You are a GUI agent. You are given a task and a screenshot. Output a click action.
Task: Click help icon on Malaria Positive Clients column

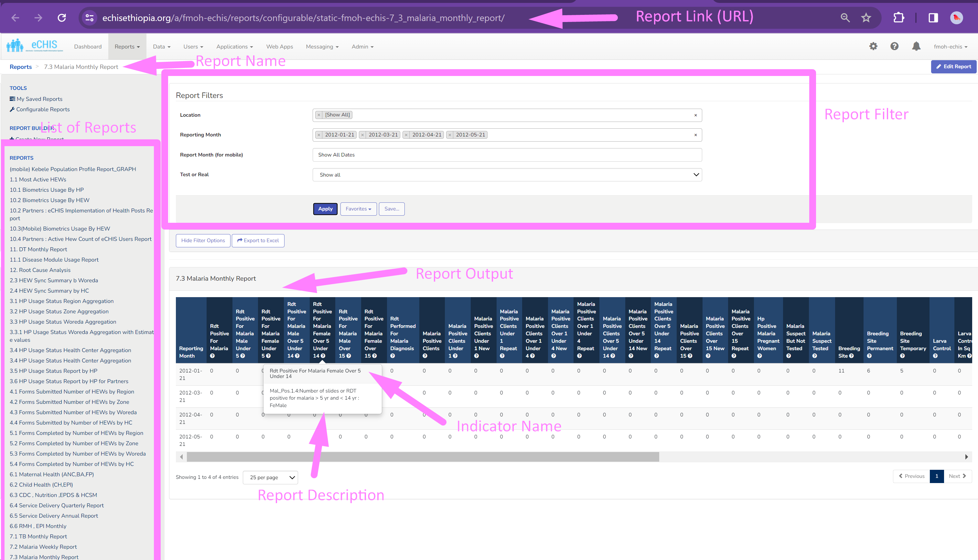425,356
